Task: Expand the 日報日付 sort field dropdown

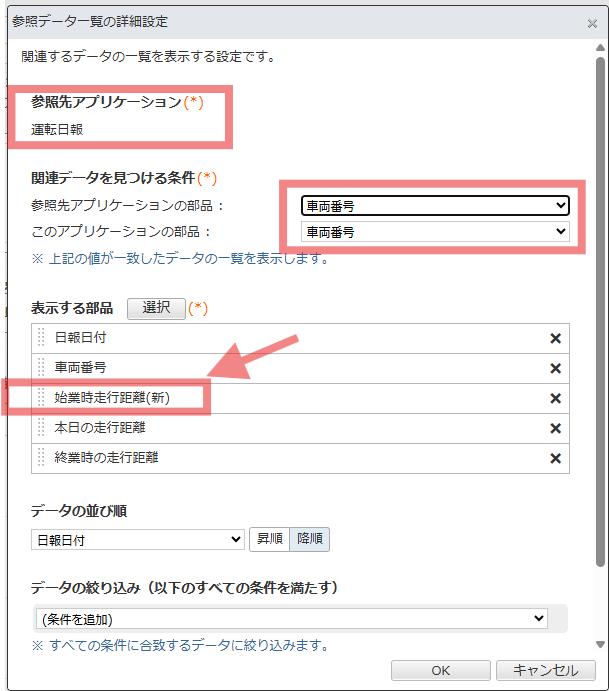Action: (x=137, y=539)
